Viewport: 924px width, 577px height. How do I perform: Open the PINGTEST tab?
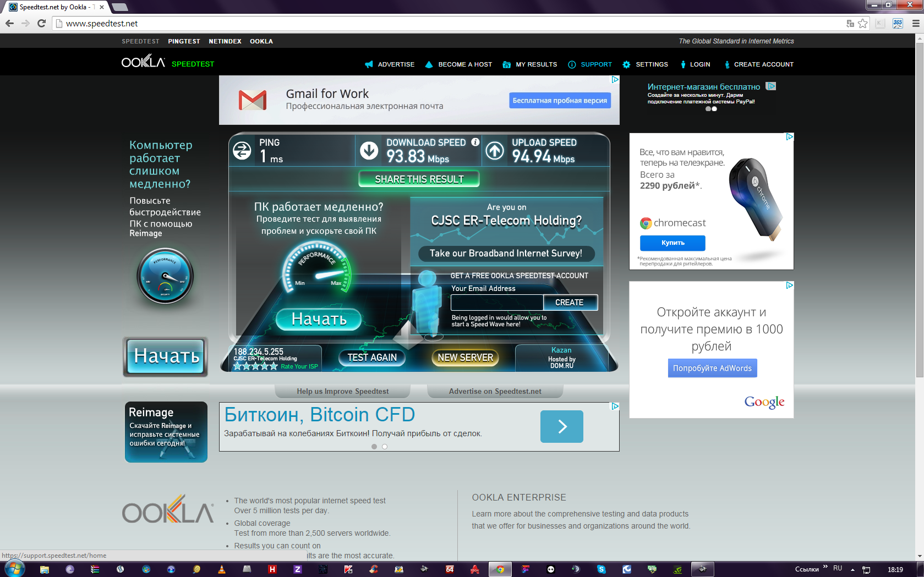[x=184, y=41]
